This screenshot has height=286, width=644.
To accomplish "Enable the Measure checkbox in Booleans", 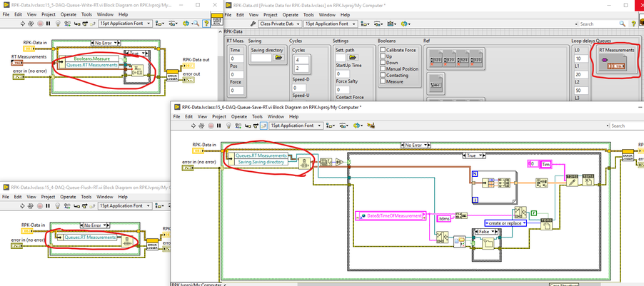I will (x=383, y=81).
